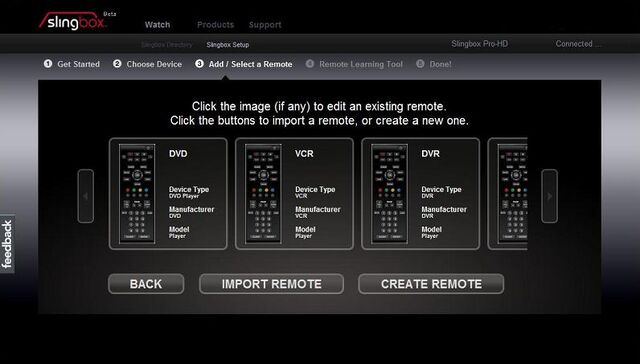Click the BACK button
Screen dimensions: 640x364
coord(146,284)
